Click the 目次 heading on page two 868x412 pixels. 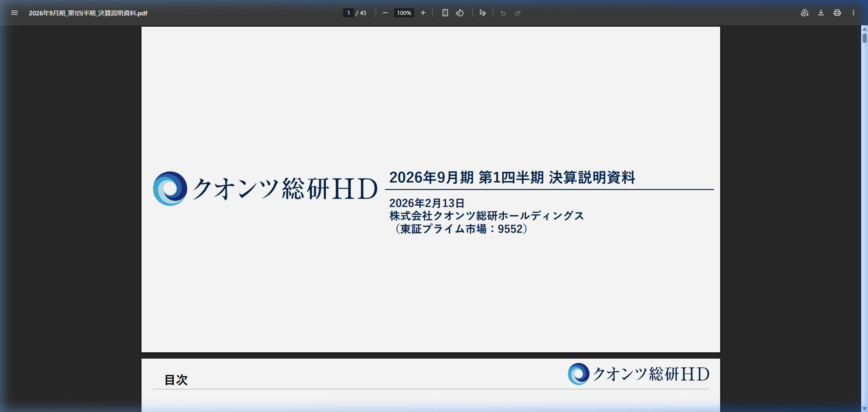point(176,380)
